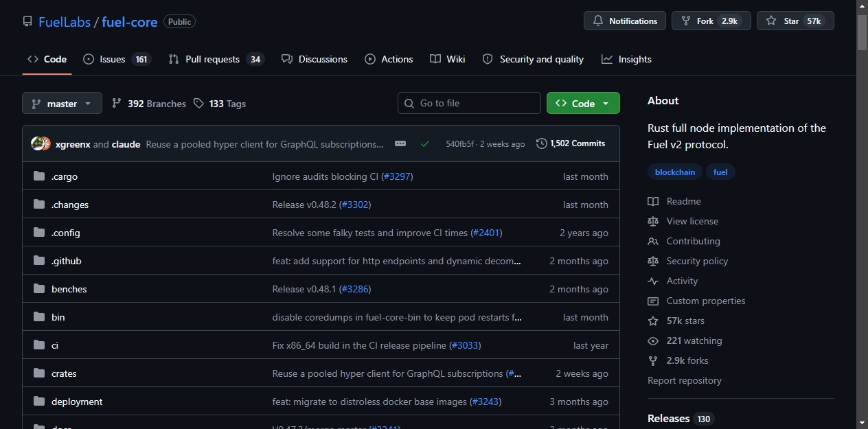
Task: View the Security and quality tab
Action: (x=533, y=59)
